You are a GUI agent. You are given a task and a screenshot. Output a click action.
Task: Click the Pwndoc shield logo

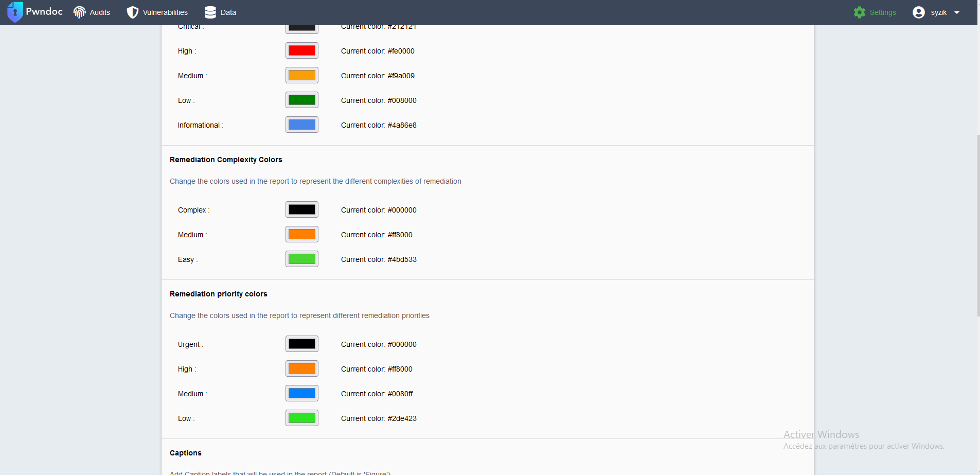click(15, 12)
